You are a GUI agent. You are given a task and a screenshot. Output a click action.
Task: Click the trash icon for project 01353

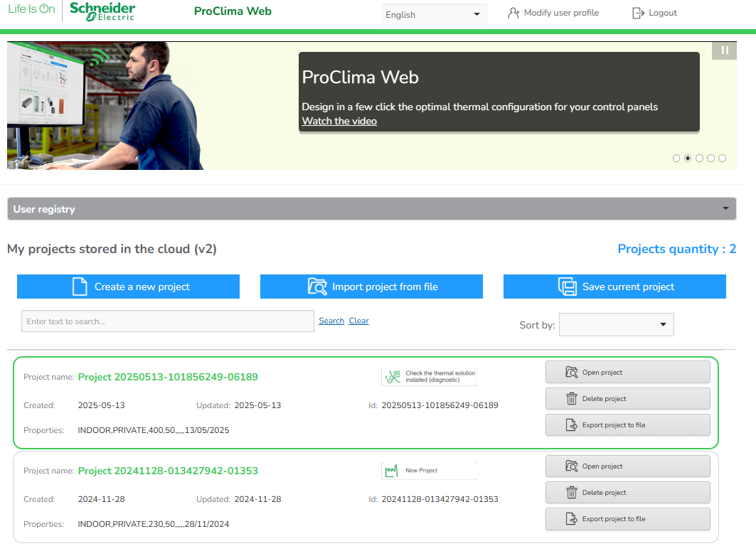(571, 493)
